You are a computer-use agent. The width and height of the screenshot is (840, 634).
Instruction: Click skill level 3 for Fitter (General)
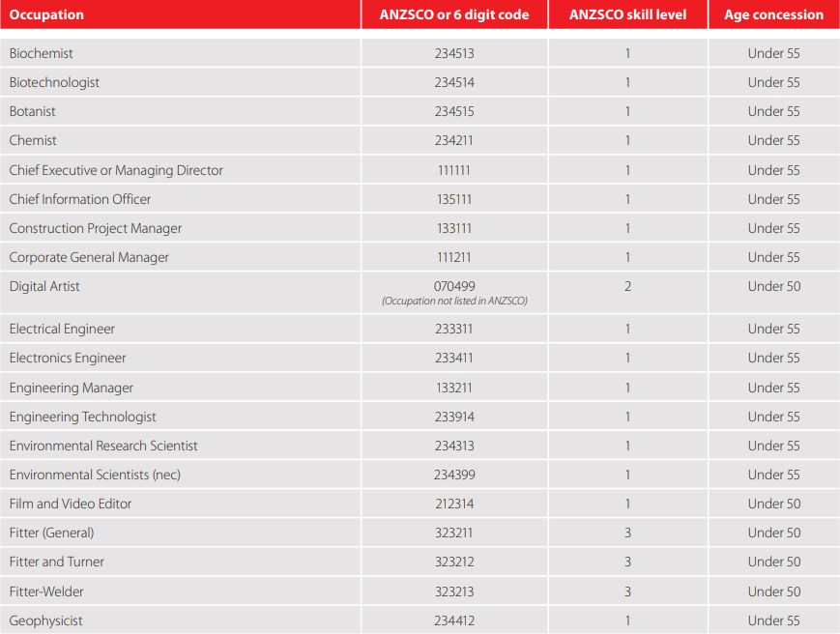628,533
